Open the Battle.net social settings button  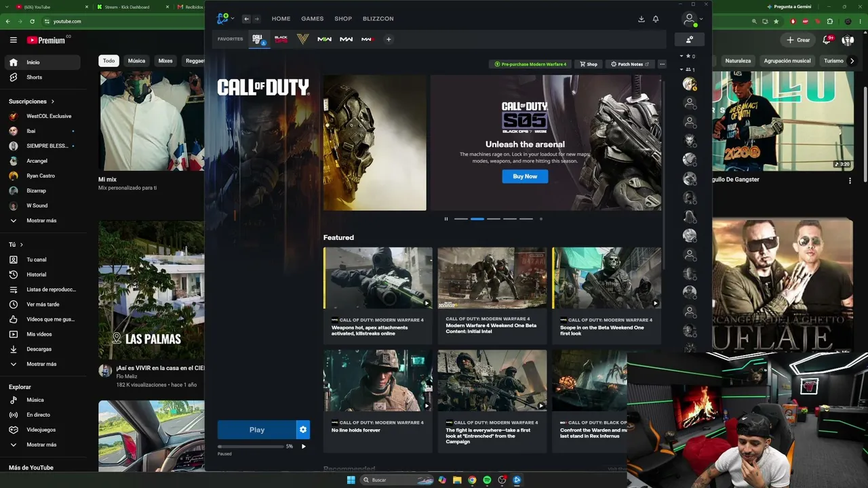click(x=690, y=39)
